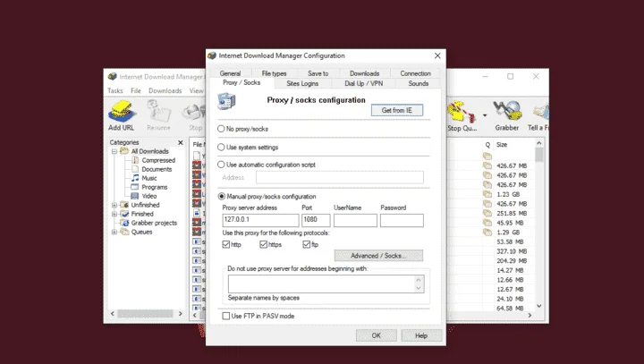Screen dimensions: 644x364
Task: Open the File menu in main window
Action: tap(136, 91)
